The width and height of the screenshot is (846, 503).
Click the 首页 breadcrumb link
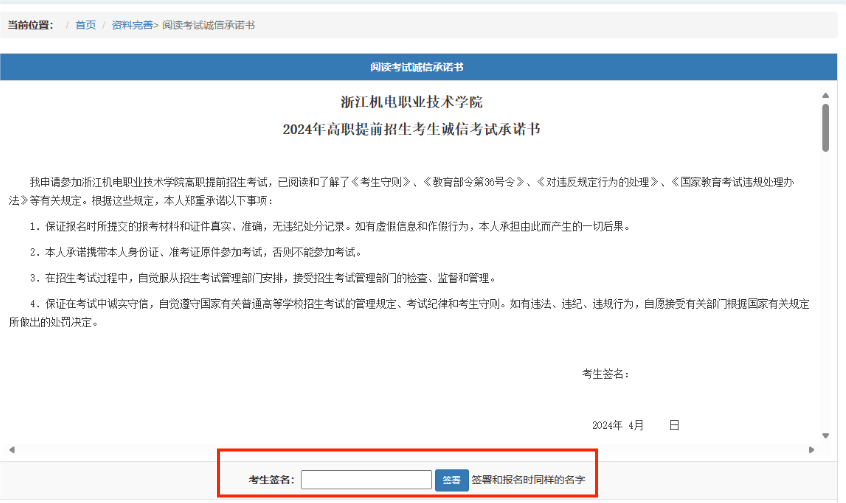click(x=85, y=25)
